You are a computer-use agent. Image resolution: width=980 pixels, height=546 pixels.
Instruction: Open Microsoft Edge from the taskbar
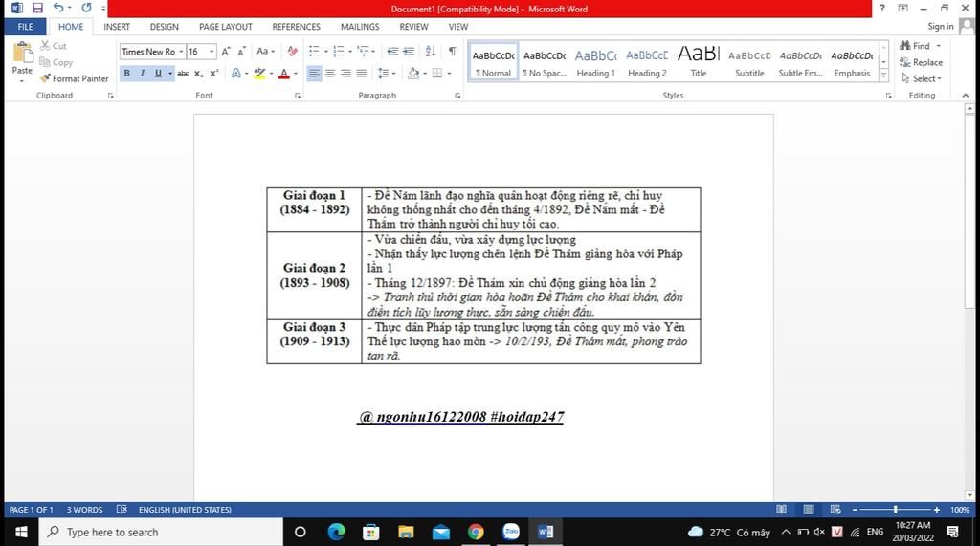pyautogui.click(x=336, y=532)
